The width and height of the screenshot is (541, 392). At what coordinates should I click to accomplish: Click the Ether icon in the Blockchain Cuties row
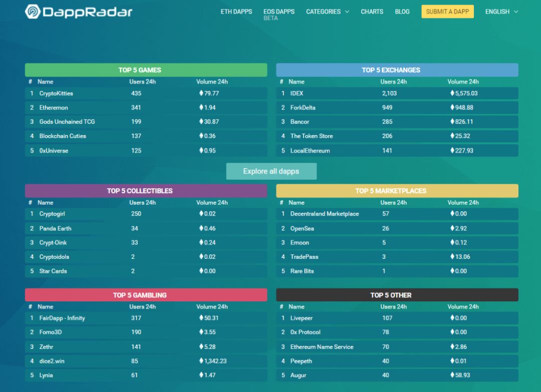[x=201, y=136]
